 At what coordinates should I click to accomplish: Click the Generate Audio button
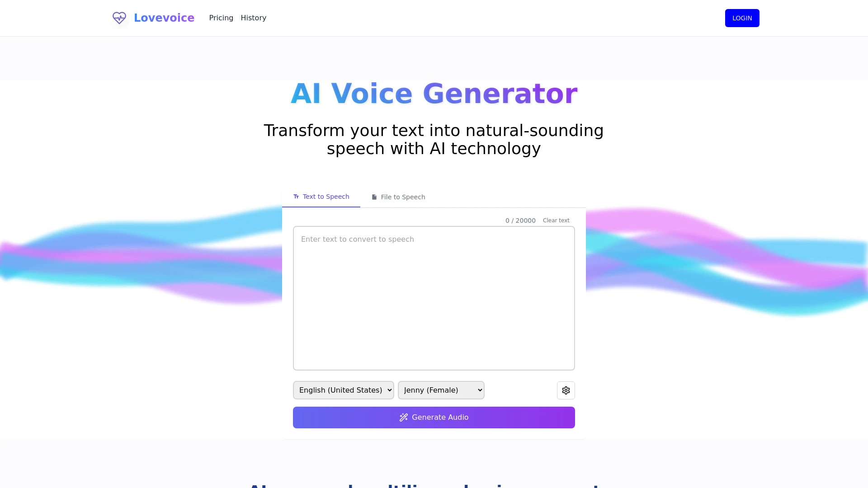434,417
